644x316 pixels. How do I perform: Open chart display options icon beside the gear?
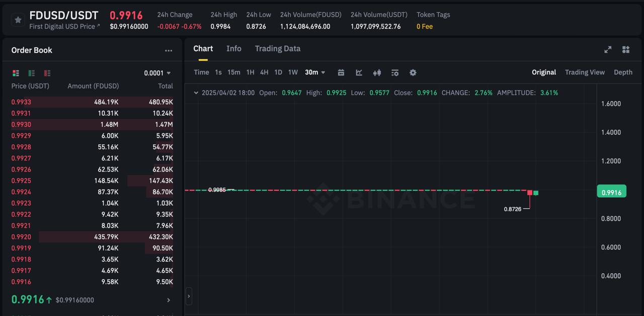click(395, 72)
